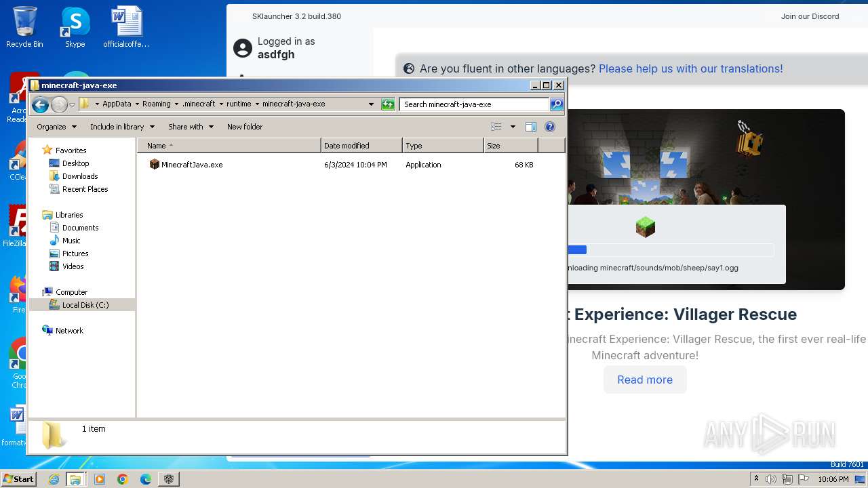Click the SKlauncher user avatar icon
Viewport: 868px width, 488px height.
tap(242, 48)
